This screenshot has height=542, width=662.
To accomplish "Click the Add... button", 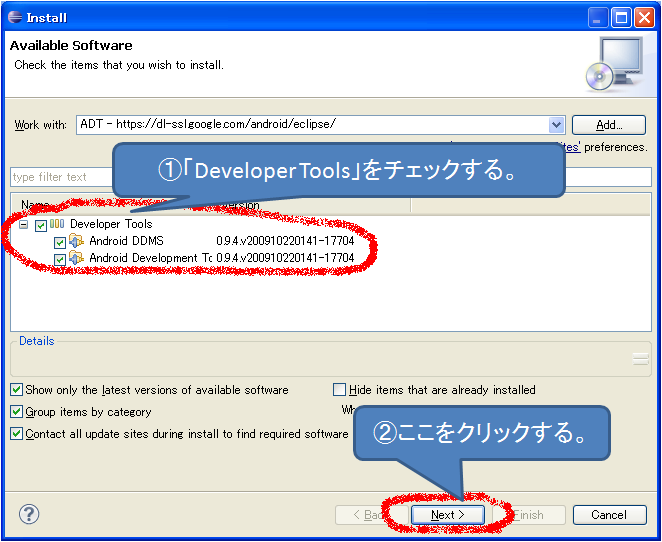I will pyautogui.click(x=608, y=125).
